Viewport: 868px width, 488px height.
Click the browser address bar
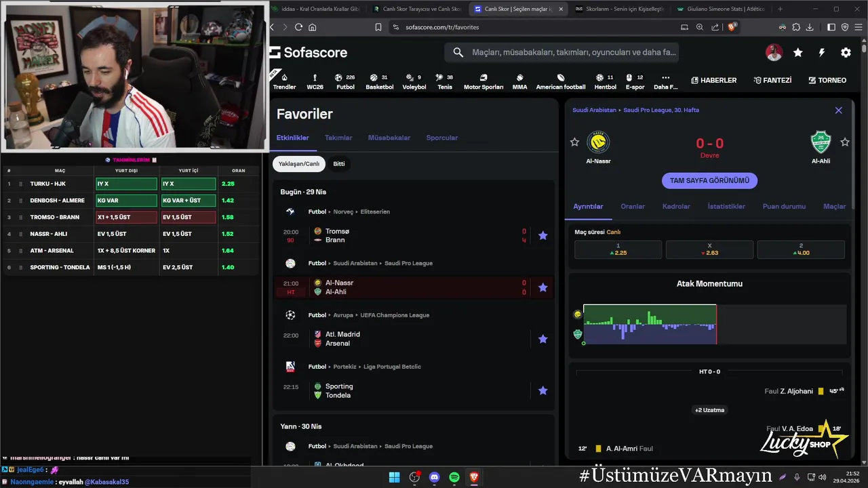pyautogui.click(x=532, y=27)
